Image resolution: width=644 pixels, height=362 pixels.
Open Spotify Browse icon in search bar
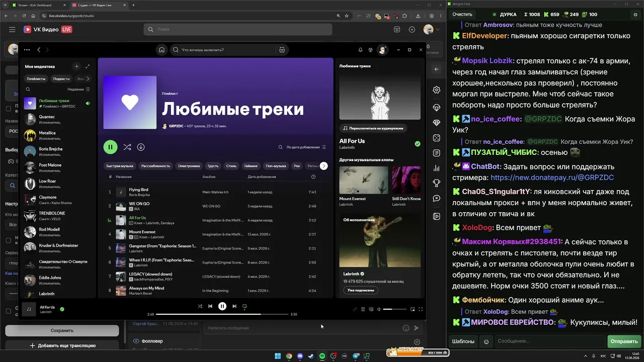coord(282,50)
